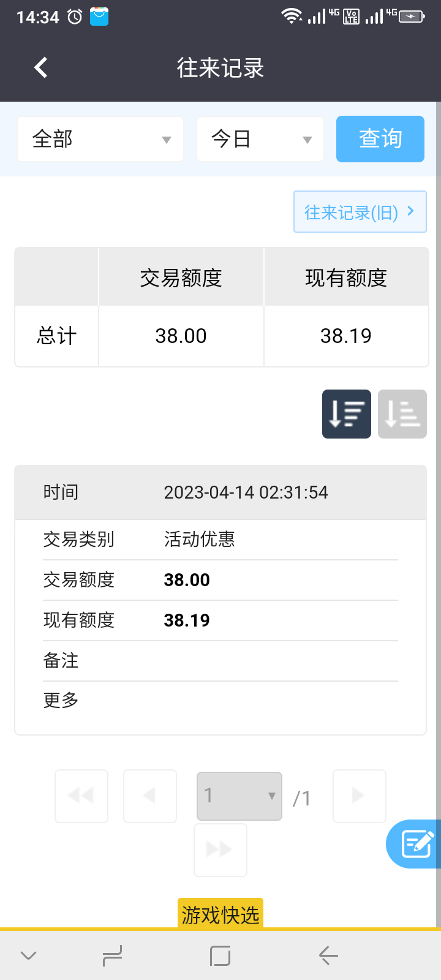Screen dimensions: 441x980
Task: Tap the Android back navigation button
Action: pyautogui.click(x=328, y=956)
